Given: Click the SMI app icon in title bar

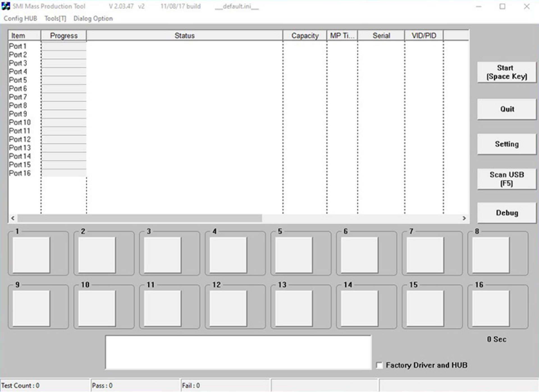Looking at the screenshot, I should tap(6, 6).
